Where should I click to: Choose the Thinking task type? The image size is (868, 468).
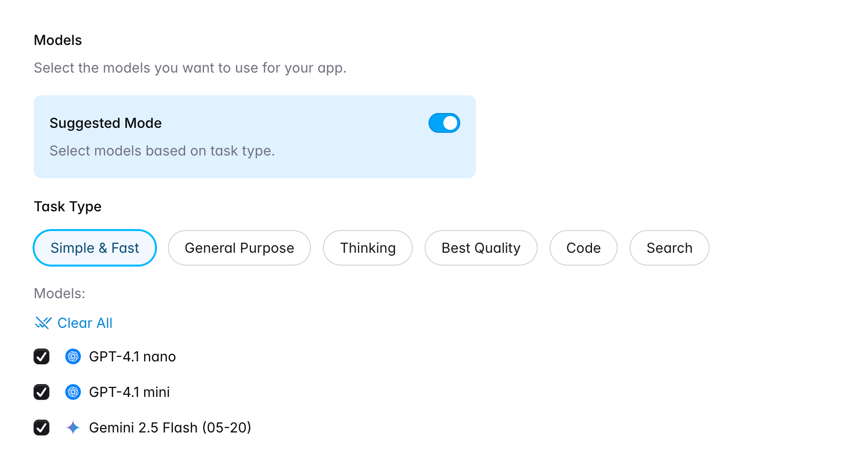[x=368, y=248]
